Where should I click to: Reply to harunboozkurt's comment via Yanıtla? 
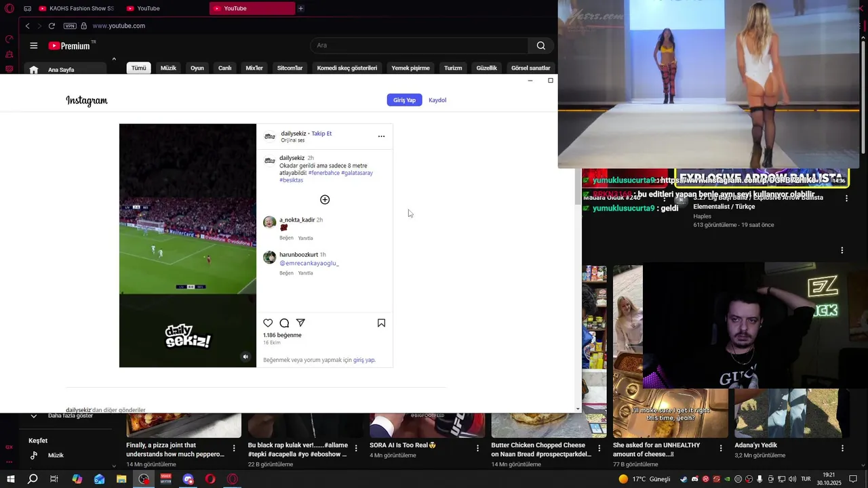(x=306, y=273)
